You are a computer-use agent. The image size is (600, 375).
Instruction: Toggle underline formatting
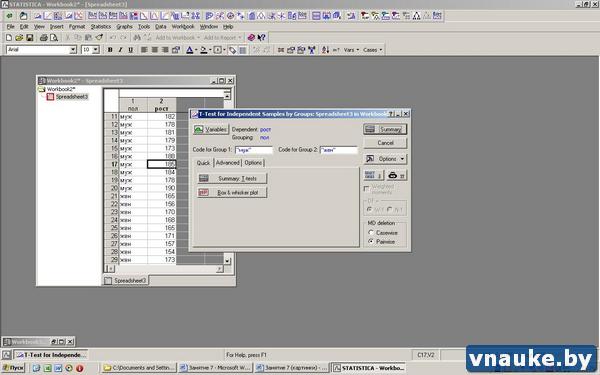pos(130,50)
